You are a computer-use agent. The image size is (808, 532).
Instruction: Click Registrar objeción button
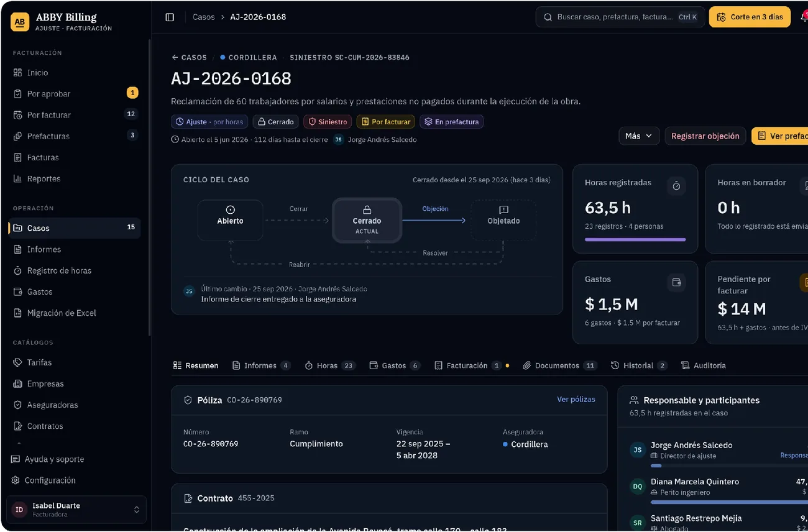(x=705, y=136)
